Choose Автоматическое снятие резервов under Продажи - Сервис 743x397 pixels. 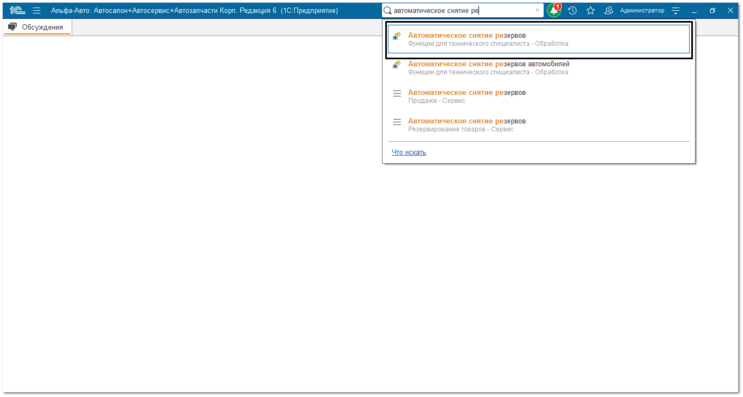point(539,96)
